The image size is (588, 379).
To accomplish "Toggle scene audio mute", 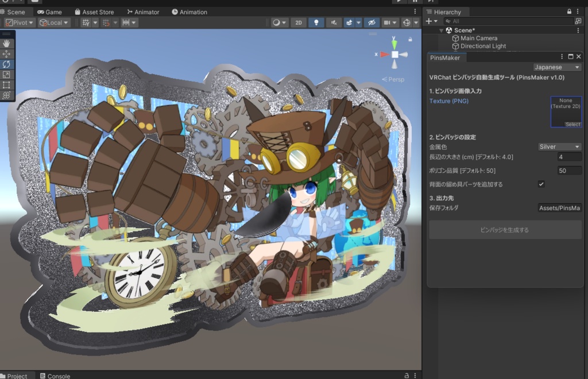I will (334, 22).
